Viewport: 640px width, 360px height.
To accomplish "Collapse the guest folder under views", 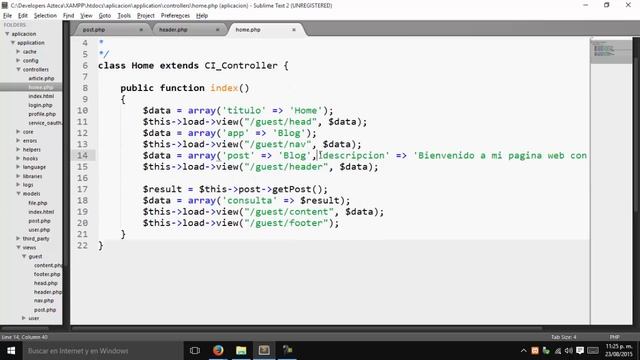I will tap(24, 256).
